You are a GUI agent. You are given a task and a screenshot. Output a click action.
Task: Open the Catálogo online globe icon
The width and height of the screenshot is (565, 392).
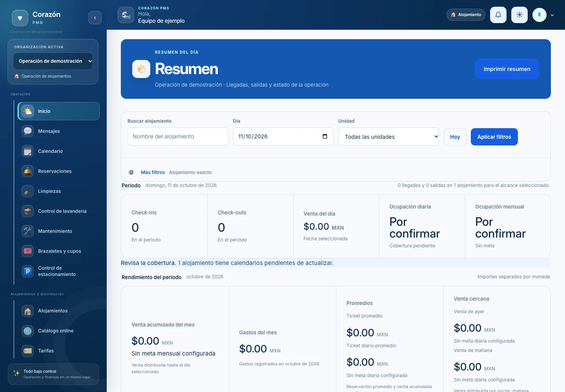tap(28, 331)
